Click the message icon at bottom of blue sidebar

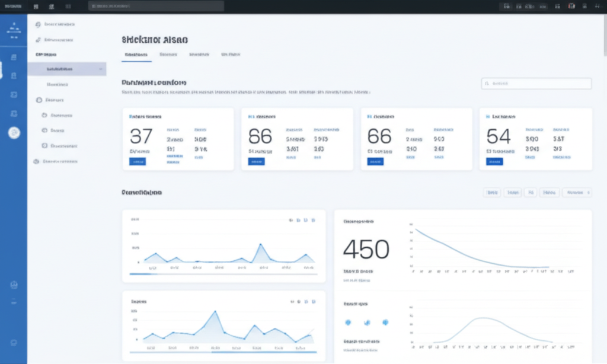coord(13,342)
